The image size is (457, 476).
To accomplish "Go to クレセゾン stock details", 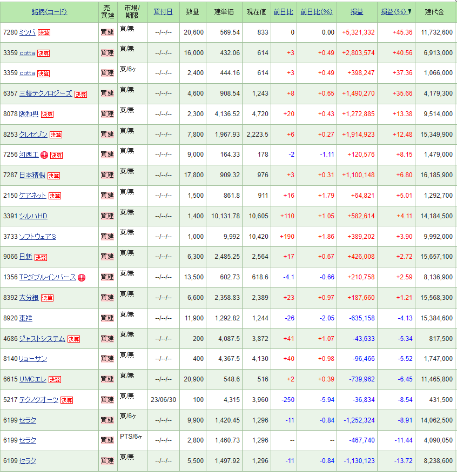I will (x=33, y=134).
